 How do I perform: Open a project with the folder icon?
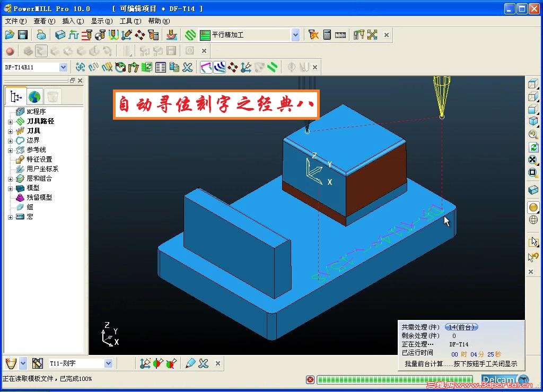[10, 34]
